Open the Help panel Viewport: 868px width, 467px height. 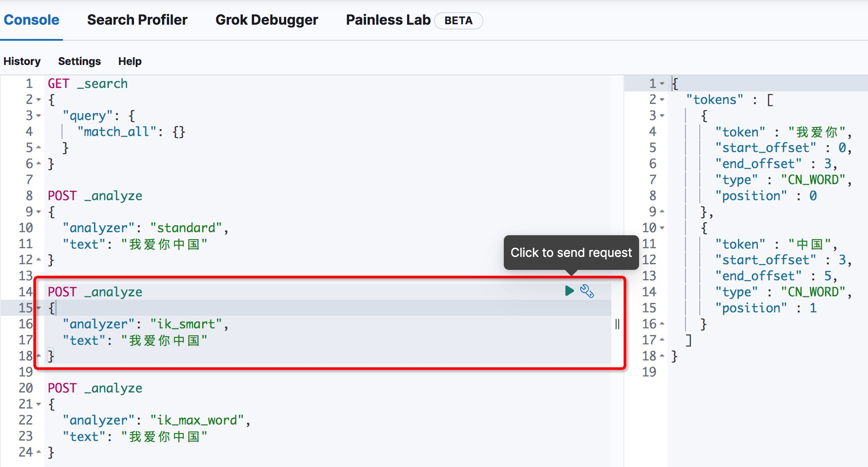[130, 61]
